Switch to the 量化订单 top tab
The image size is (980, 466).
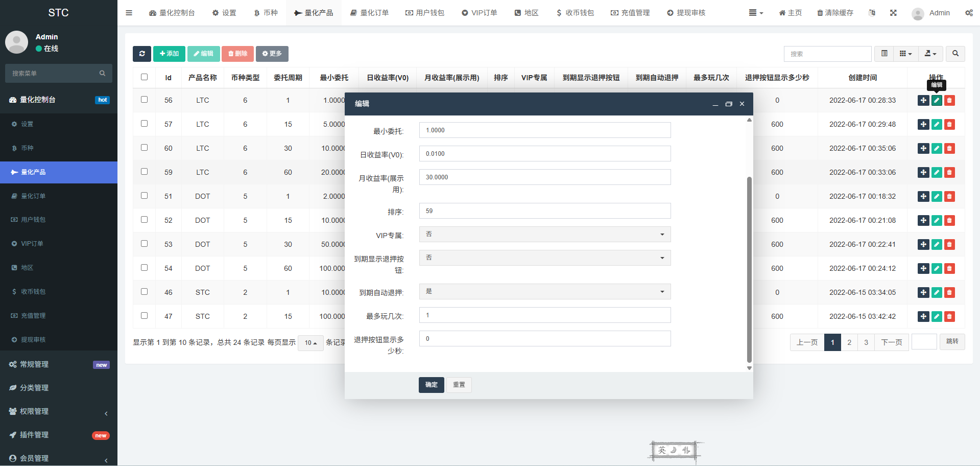pos(369,13)
